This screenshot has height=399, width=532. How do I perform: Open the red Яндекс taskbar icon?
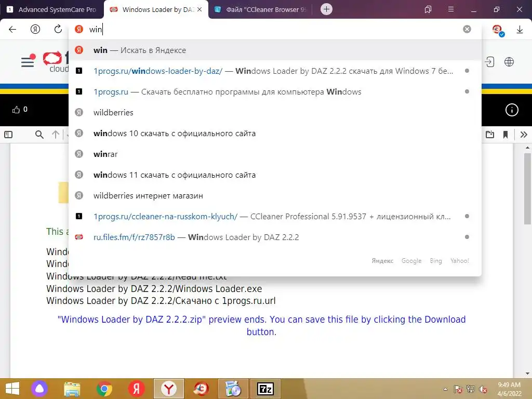(x=137, y=389)
